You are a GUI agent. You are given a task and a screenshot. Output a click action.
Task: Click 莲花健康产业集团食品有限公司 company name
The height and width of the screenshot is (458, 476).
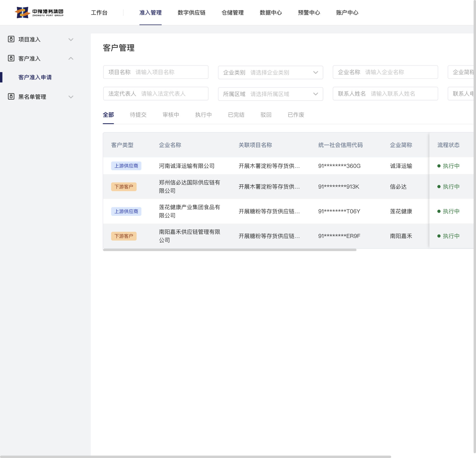point(189,211)
